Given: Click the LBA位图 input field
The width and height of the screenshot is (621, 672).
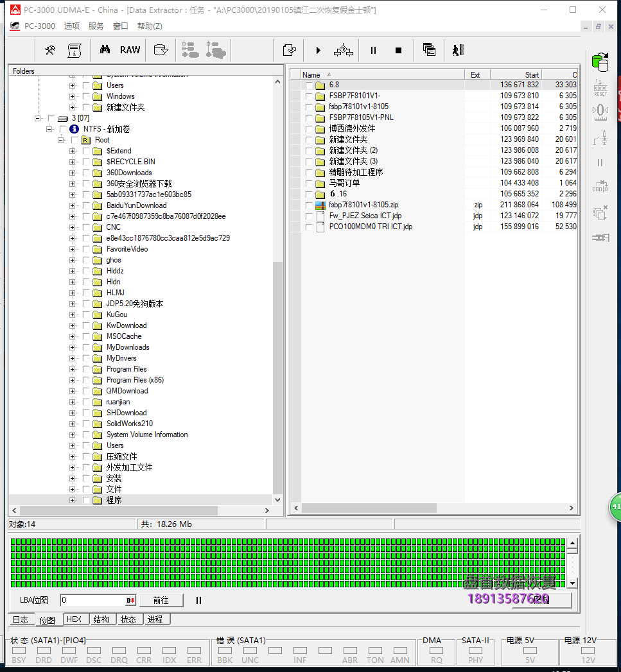Looking at the screenshot, I should pos(92,600).
